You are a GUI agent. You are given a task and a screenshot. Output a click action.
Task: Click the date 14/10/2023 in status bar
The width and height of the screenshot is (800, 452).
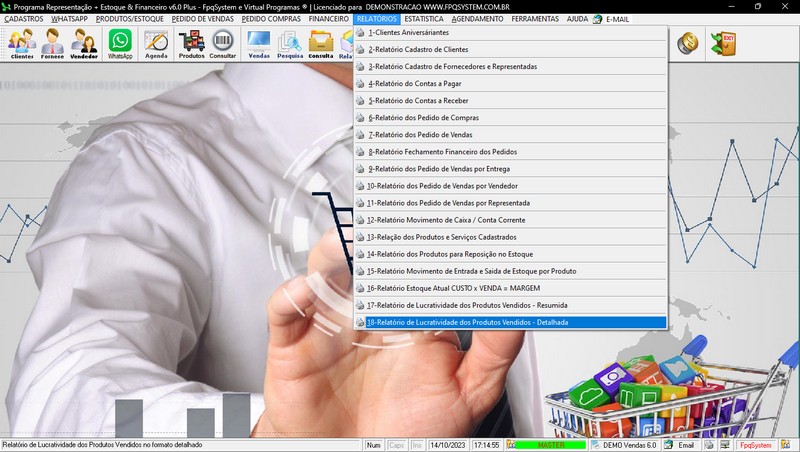point(447,445)
